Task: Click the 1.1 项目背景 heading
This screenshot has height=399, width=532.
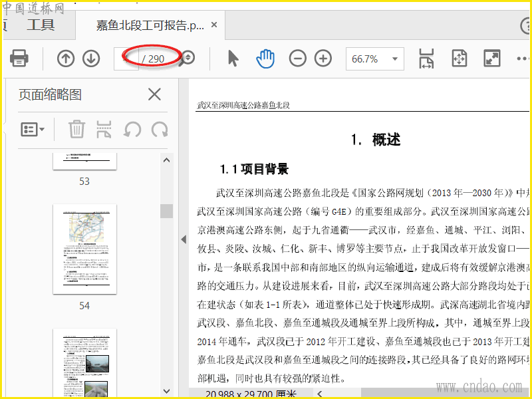Action: [254, 169]
